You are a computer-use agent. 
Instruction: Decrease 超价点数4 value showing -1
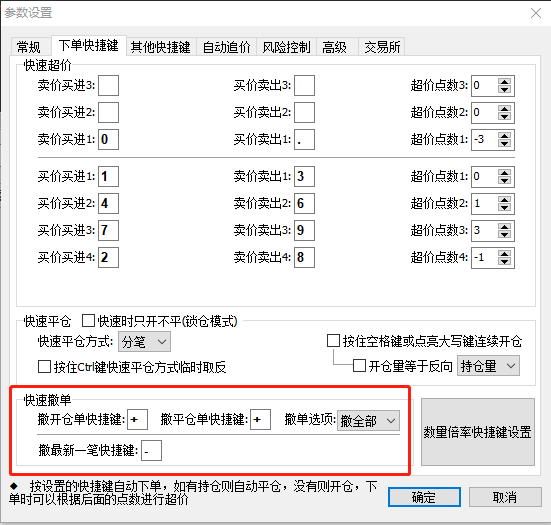pos(505,262)
